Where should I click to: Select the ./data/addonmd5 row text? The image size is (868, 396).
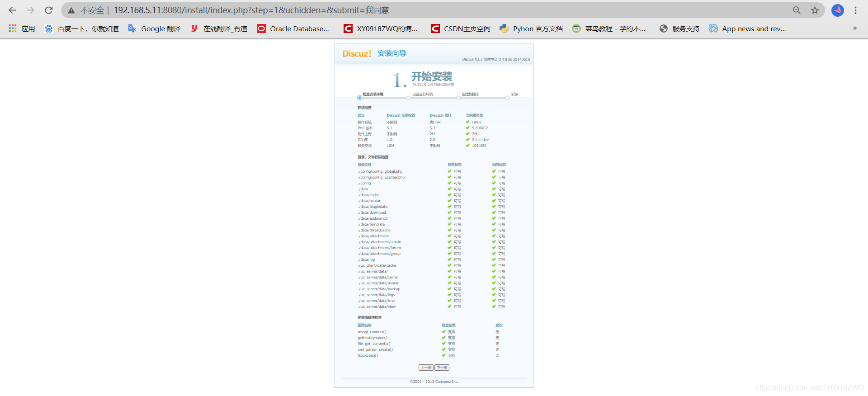(373, 218)
